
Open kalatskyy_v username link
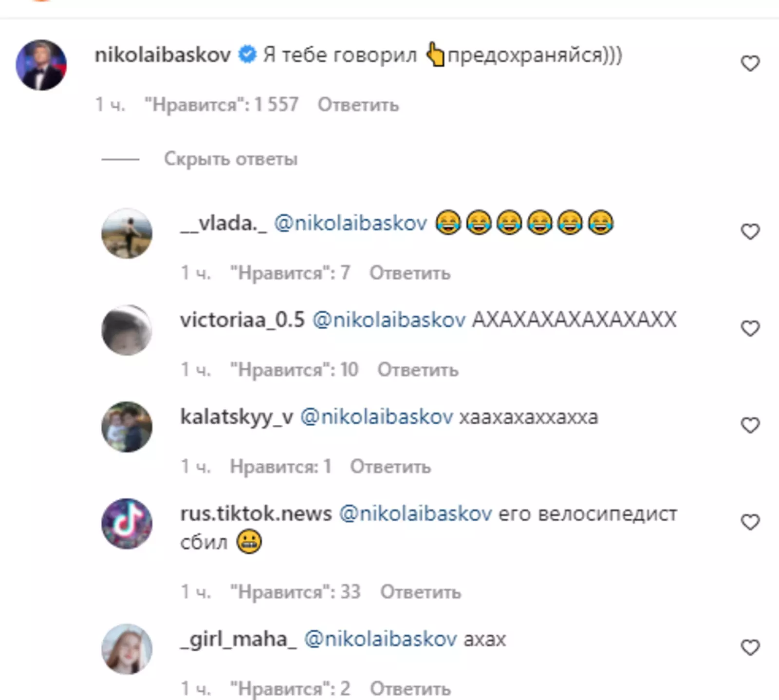[237, 417]
